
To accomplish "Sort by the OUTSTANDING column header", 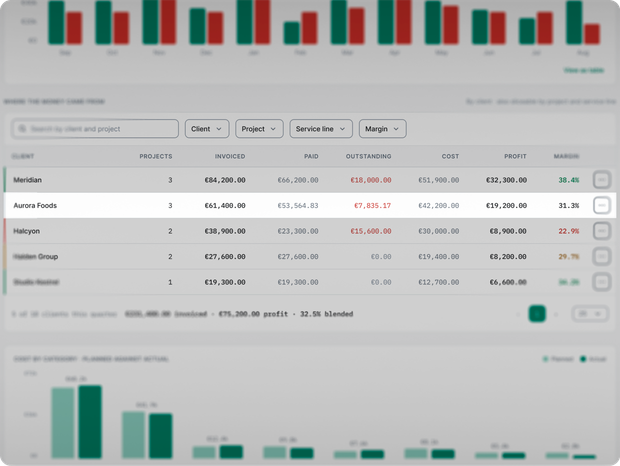I will (369, 157).
